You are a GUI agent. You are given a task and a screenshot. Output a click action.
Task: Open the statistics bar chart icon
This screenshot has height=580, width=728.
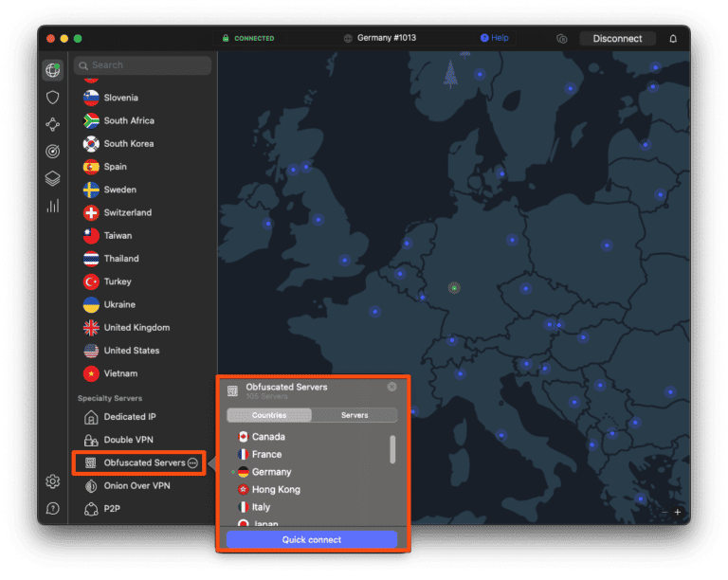click(53, 206)
